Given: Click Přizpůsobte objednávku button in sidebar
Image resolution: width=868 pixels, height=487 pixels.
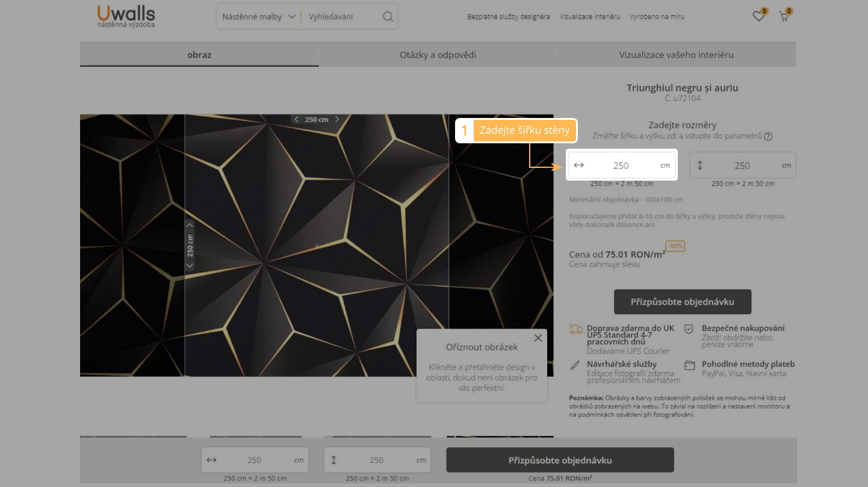Looking at the screenshot, I should pos(682,302).
